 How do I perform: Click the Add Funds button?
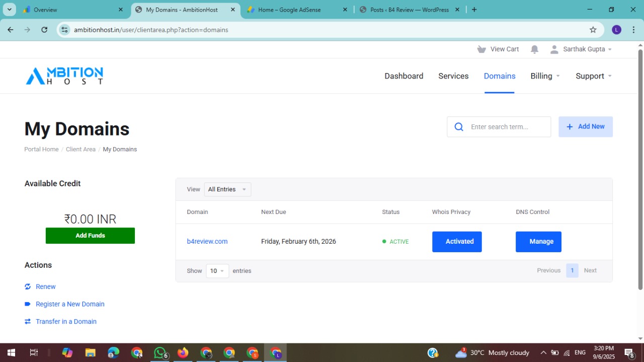pyautogui.click(x=90, y=236)
